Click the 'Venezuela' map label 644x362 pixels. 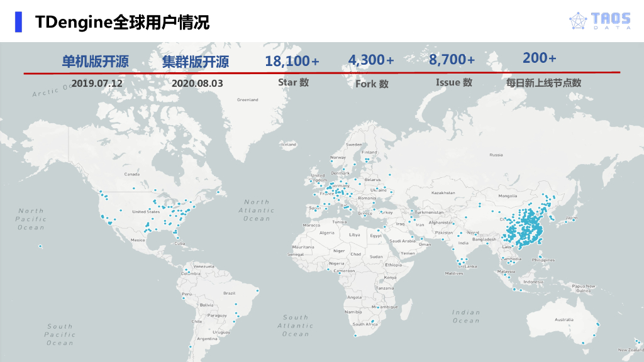point(204,266)
